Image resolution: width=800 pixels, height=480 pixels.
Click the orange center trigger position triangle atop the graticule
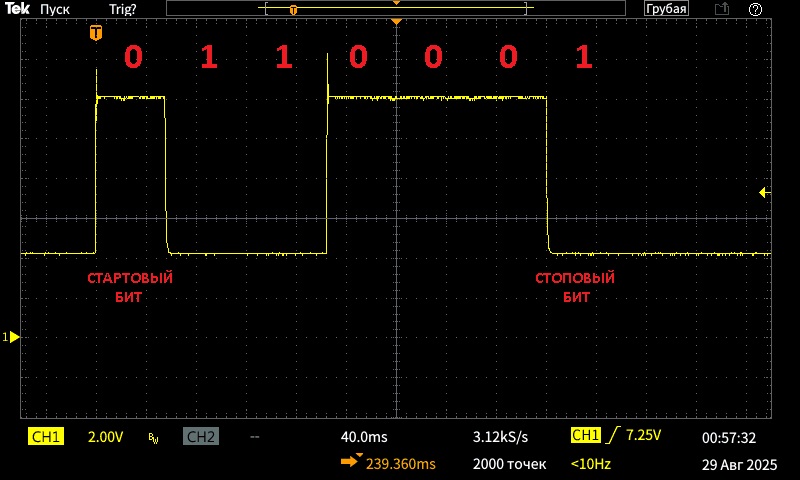[396, 21]
